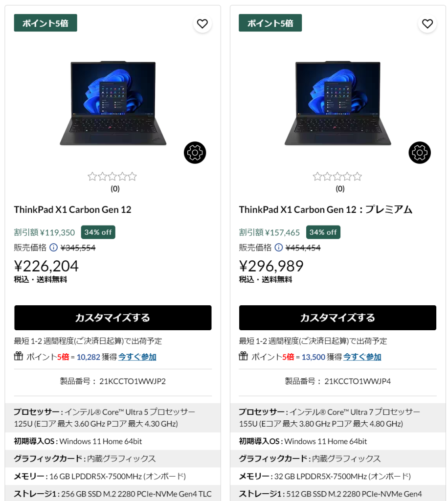This screenshot has height=501, width=448.
Task: Click the gear customize icon on the left laptop
Action: (x=195, y=153)
